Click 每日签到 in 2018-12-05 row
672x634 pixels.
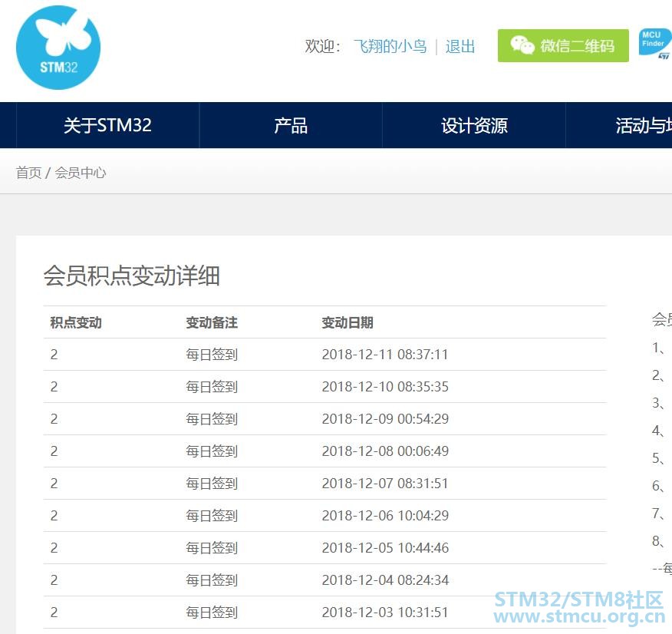click(x=212, y=548)
